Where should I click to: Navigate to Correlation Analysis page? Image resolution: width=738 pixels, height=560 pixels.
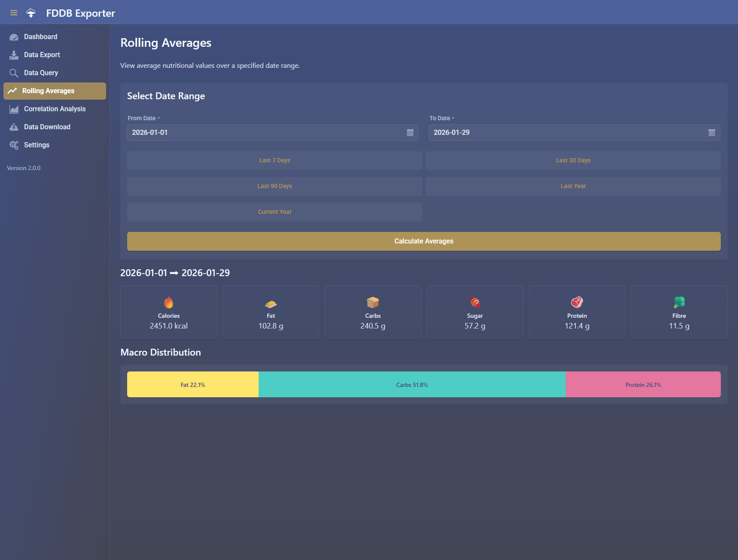tap(55, 109)
